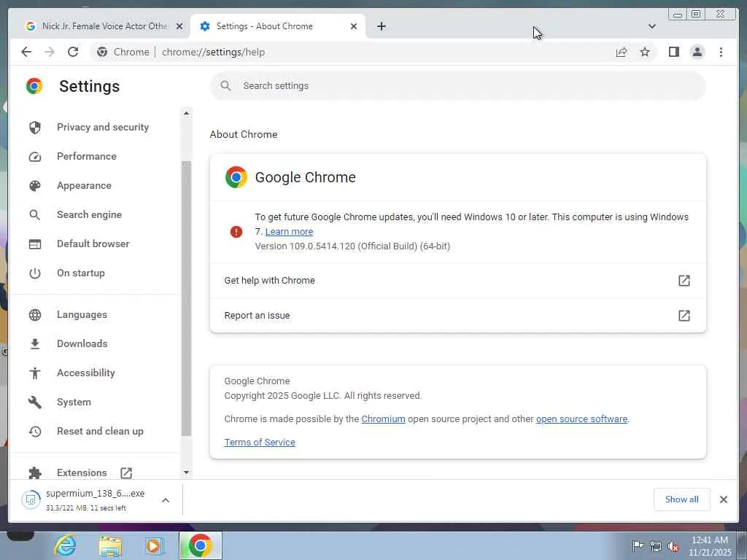Click the browser forward arrow
This screenshot has height=560, width=747.
tap(50, 52)
